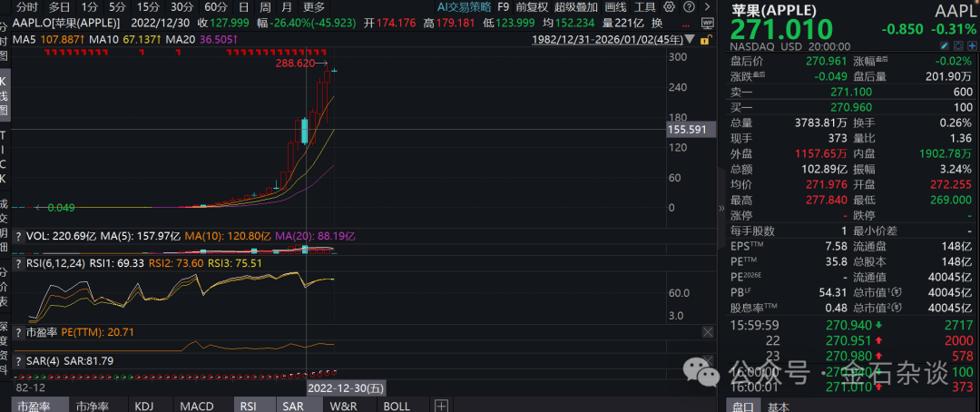Click the help icon beside SAR(4)
This screenshot has width=980, height=412.
tap(18, 360)
